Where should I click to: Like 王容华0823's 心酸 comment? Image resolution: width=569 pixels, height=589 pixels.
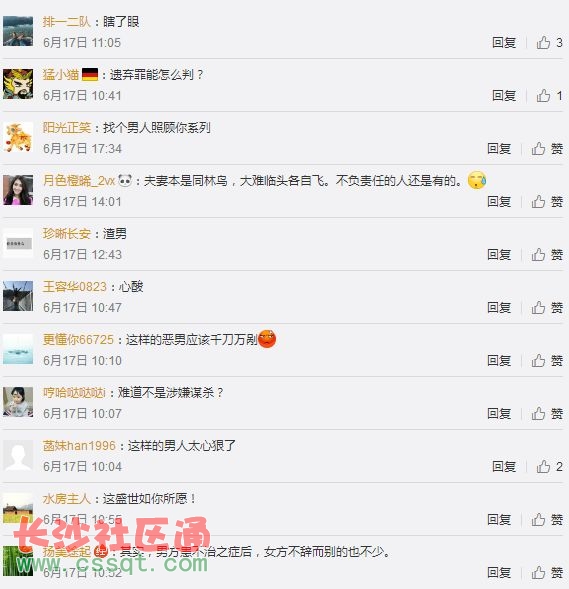click(x=547, y=308)
